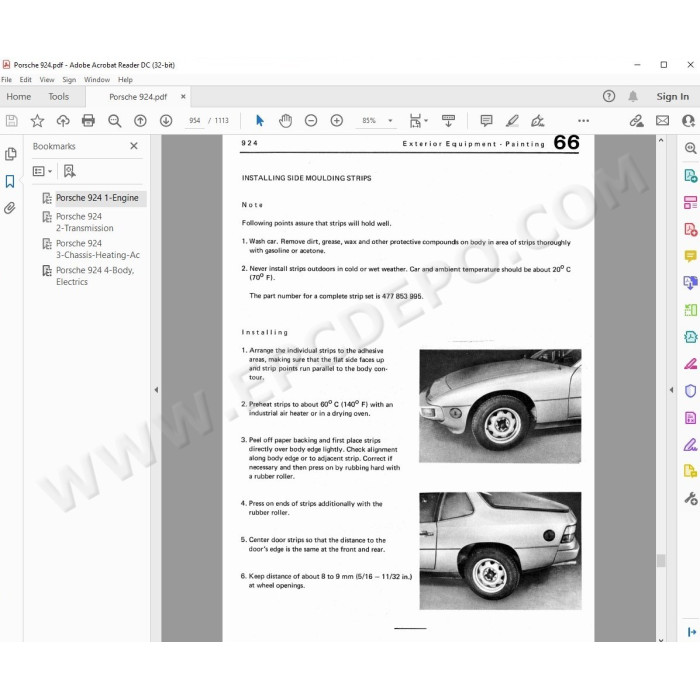Viewport: 700px width, 700px height.
Task: Open bookmark options dropdown
Action: click(42, 171)
